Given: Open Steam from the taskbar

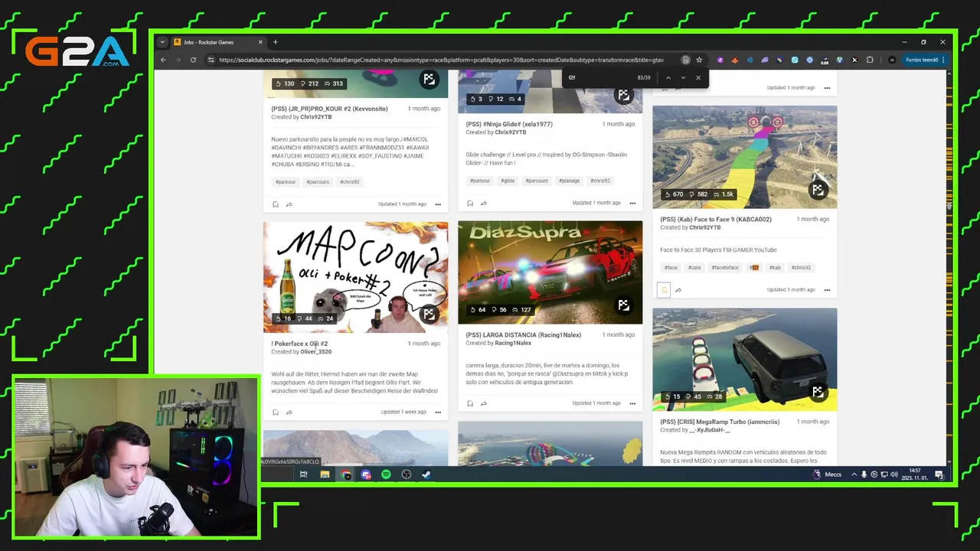Looking at the screenshot, I should tap(426, 474).
